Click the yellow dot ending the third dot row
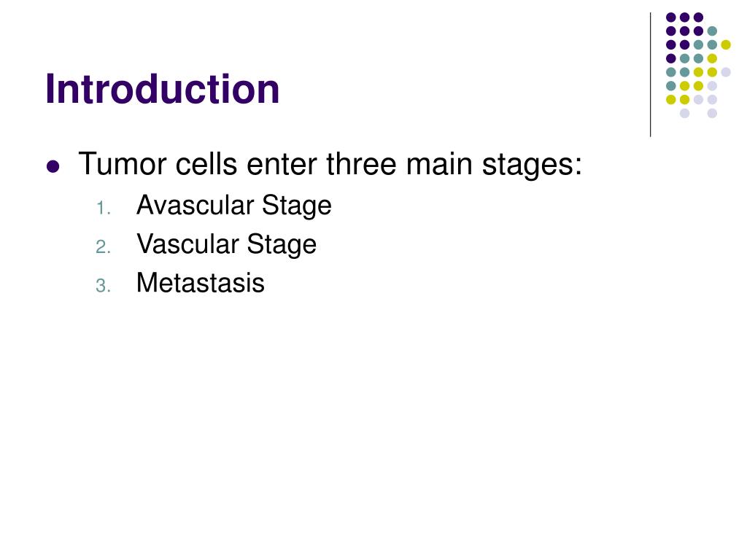This screenshot has height=560, width=747. [726, 44]
